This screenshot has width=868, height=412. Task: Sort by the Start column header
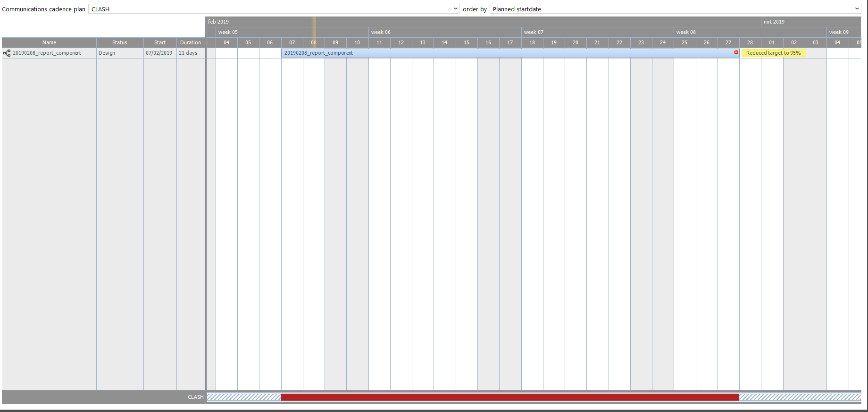tap(160, 42)
